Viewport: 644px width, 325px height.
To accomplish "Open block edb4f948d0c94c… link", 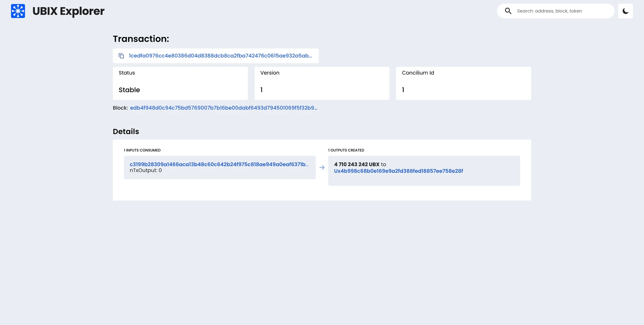I will tap(224, 108).
